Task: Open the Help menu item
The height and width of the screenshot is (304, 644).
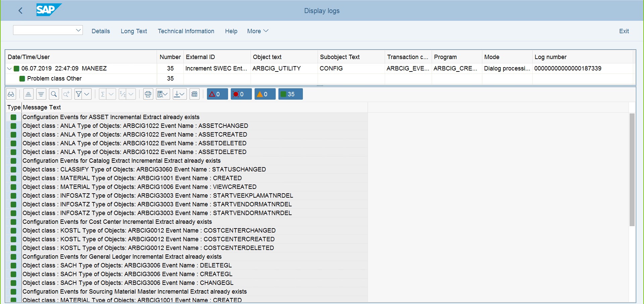Action: (x=231, y=31)
